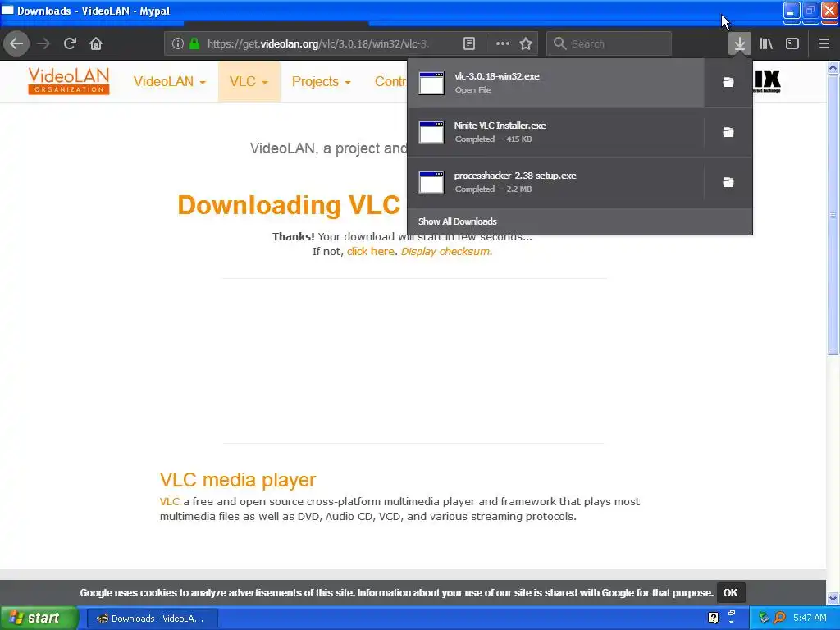
Task: Open the Library toolbar button
Action: 766,43
